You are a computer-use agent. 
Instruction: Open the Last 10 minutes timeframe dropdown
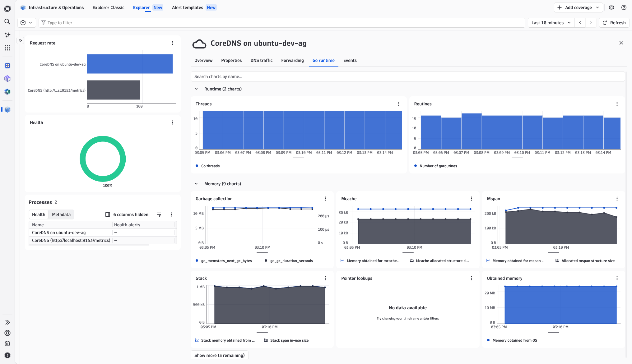551,23
